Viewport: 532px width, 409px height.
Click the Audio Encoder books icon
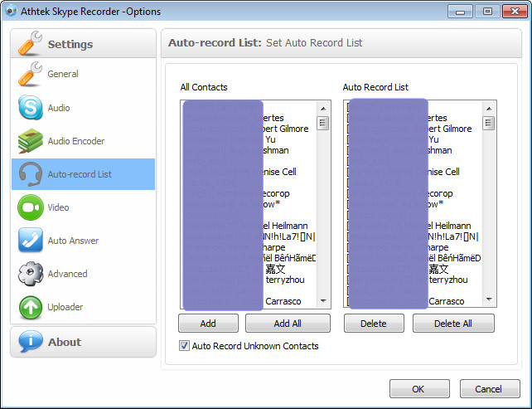click(31, 141)
